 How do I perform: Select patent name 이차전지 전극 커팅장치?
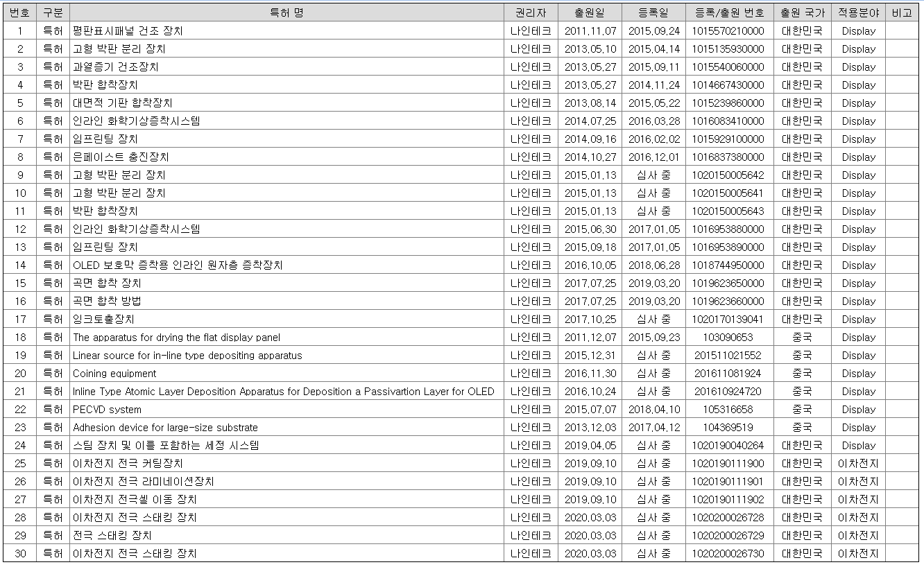point(128,463)
